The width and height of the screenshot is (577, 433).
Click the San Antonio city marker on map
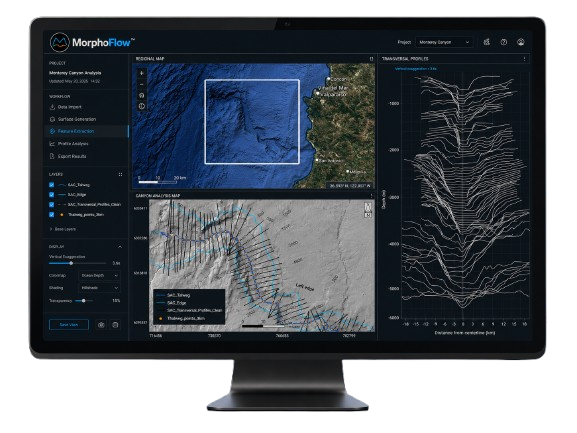pyautogui.click(x=317, y=160)
